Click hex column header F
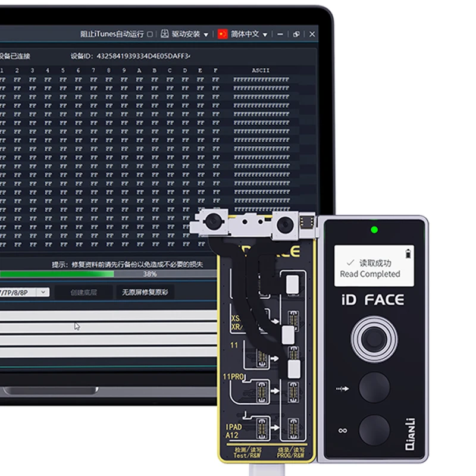476x476 pixels. coord(215,70)
